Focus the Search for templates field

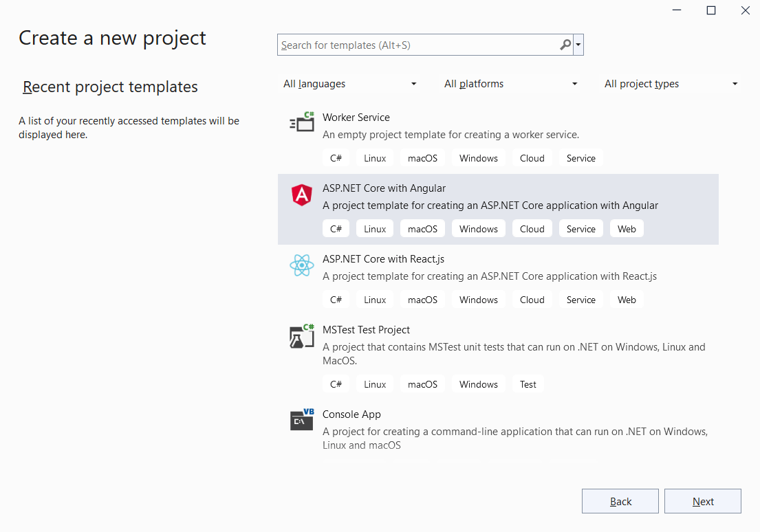point(418,45)
